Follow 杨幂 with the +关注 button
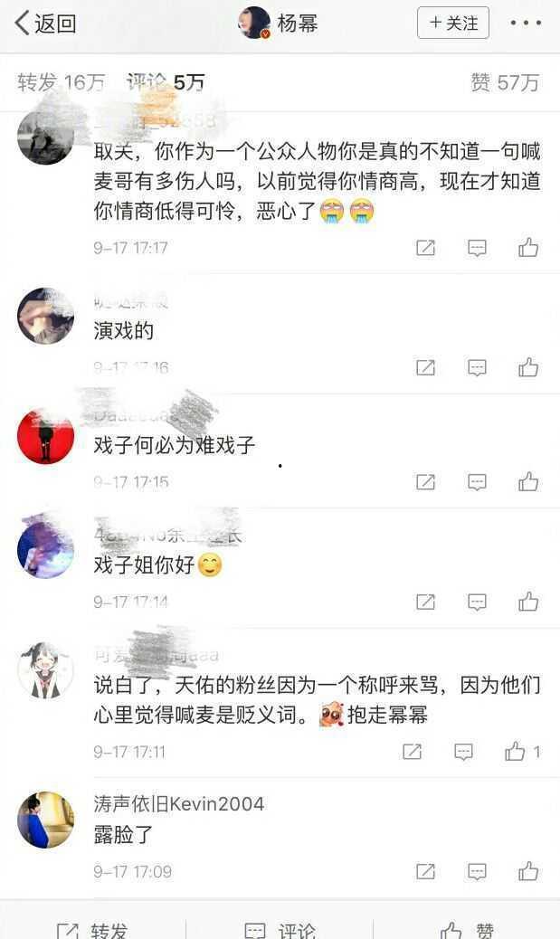Screen dimensions: 560x939 453,23
